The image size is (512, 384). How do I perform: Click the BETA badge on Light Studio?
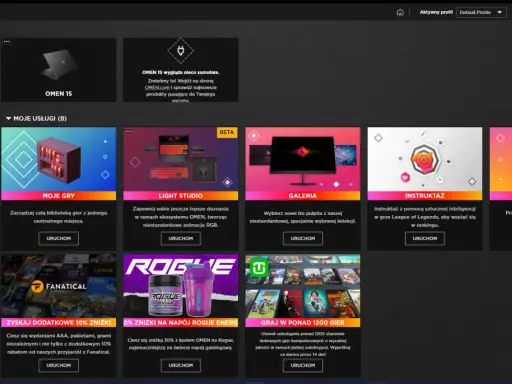coord(227,132)
